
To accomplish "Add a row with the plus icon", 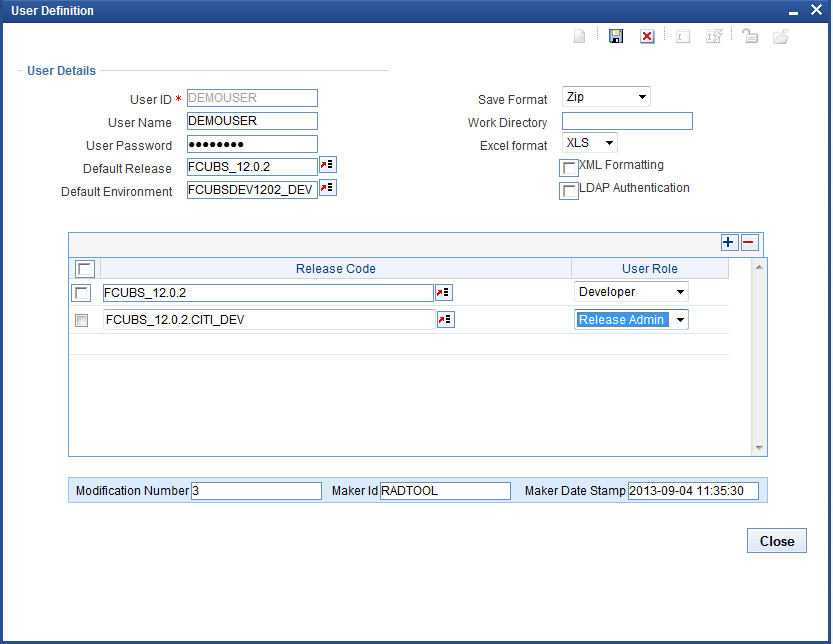I will (x=729, y=243).
